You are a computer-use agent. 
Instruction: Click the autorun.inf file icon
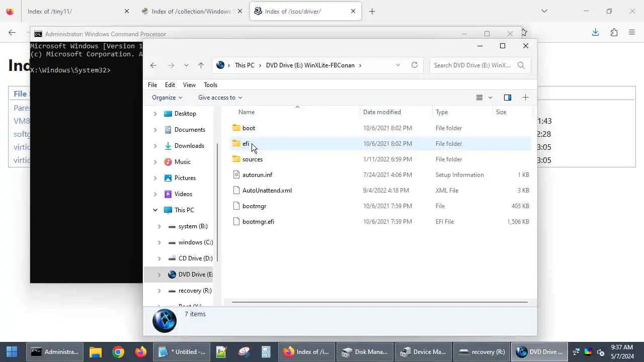tap(236, 174)
